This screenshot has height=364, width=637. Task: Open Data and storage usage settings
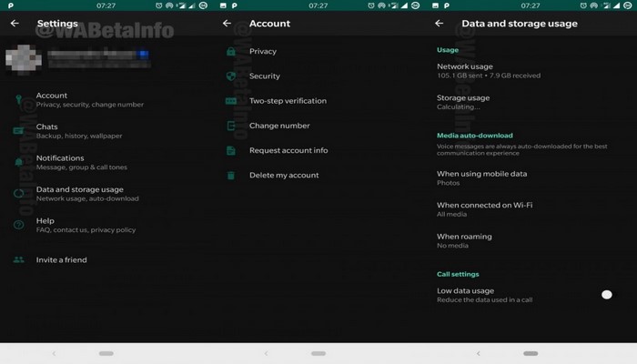(x=86, y=194)
